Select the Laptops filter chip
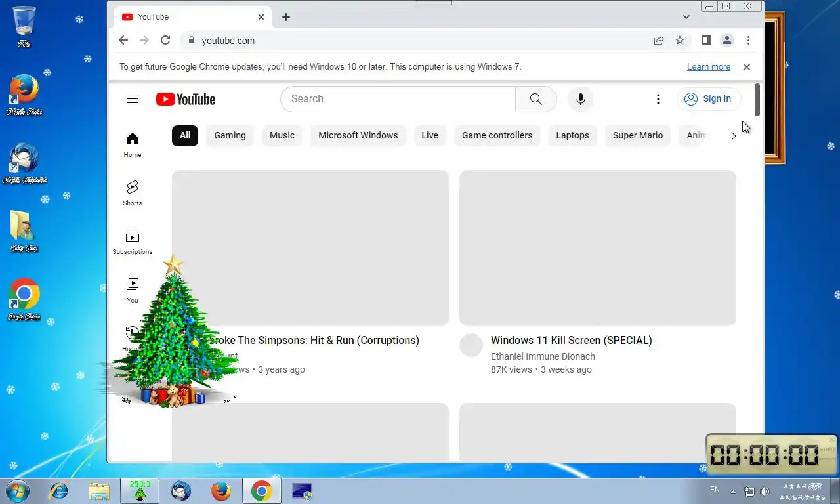 (573, 135)
